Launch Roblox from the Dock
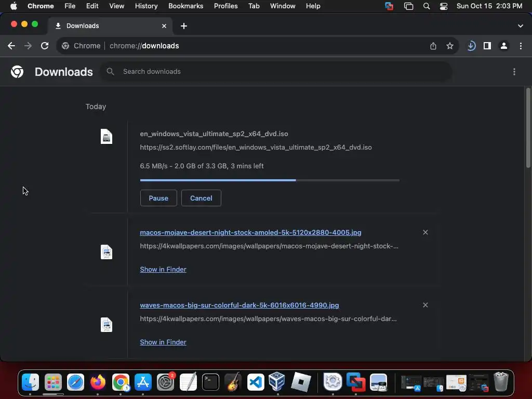The width and height of the screenshot is (532, 399). point(301,382)
